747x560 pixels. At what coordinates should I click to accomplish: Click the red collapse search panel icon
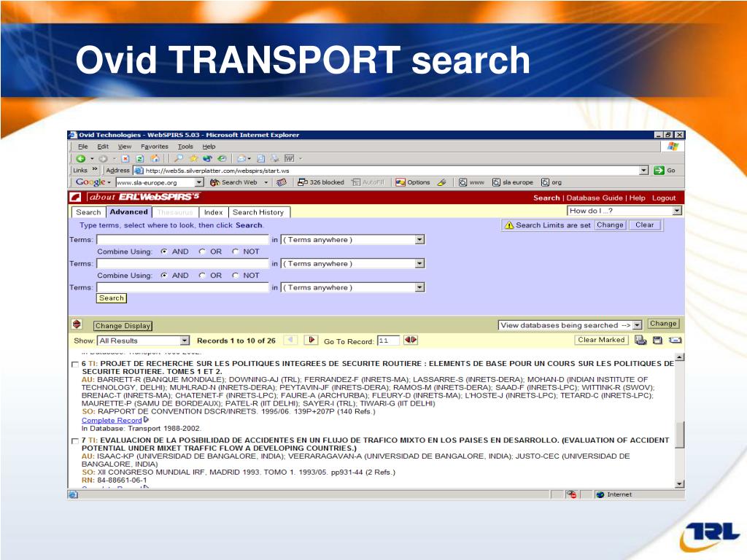tap(77, 324)
